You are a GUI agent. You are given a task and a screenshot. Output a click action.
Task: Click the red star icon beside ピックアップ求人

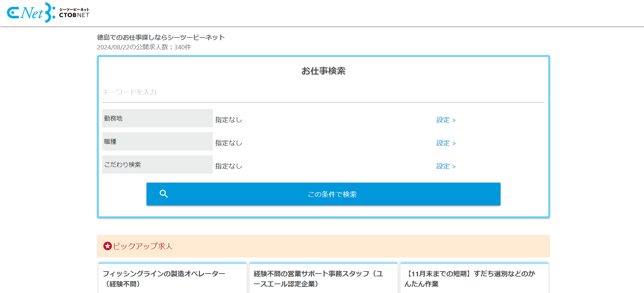coord(108,246)
